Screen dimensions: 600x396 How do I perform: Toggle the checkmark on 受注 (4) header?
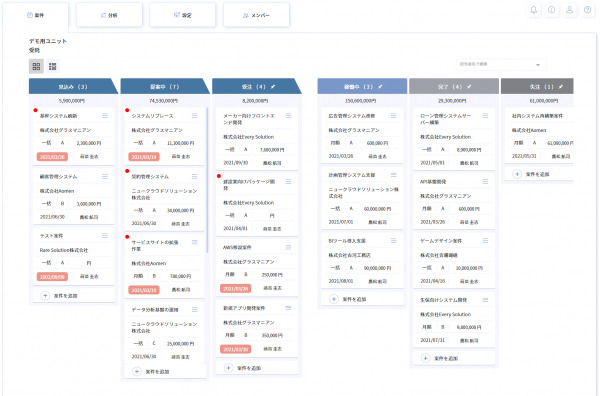(273, 87)
